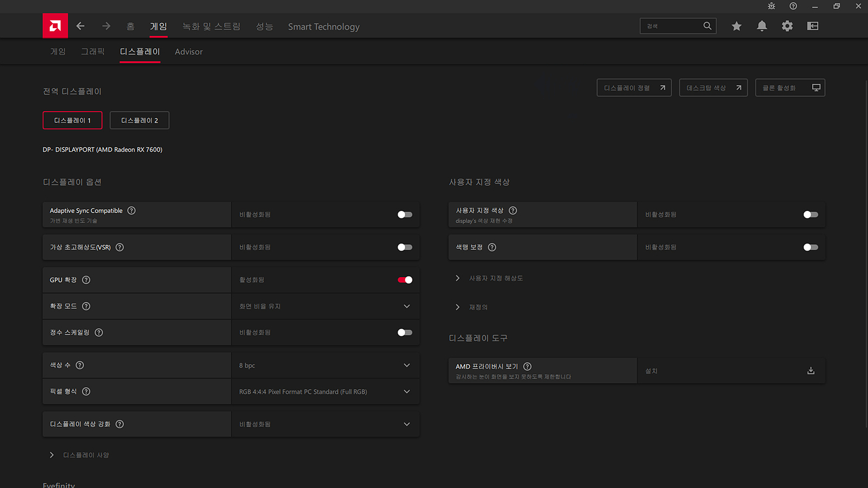The image size is (868, 488).
Task: Switch to the 성능 tab
Action: click(x=264, y=27)
